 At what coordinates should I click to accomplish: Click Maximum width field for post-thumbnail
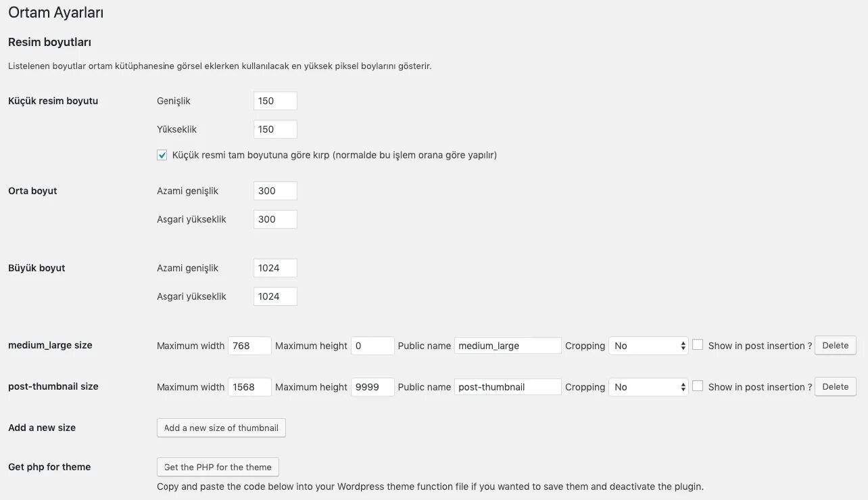(249, 387)
